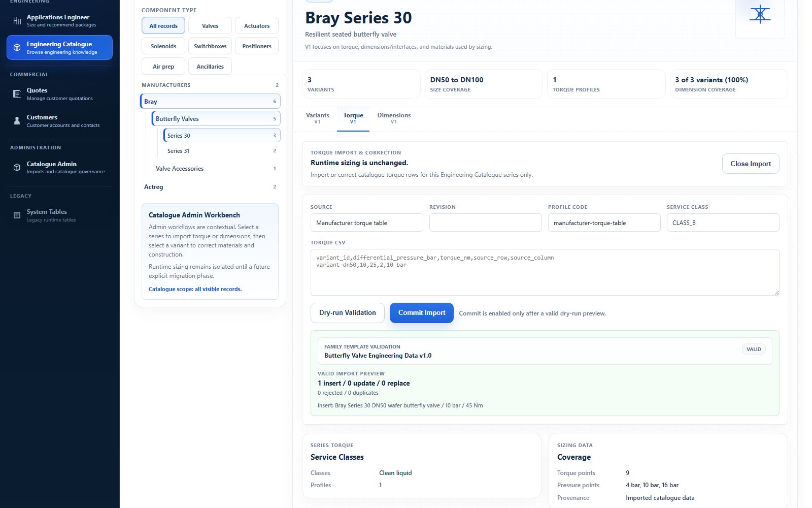The height and width of the screenshot is (508, 812).
Task: Select Series 30 in the tree
Action: (222, 136)
